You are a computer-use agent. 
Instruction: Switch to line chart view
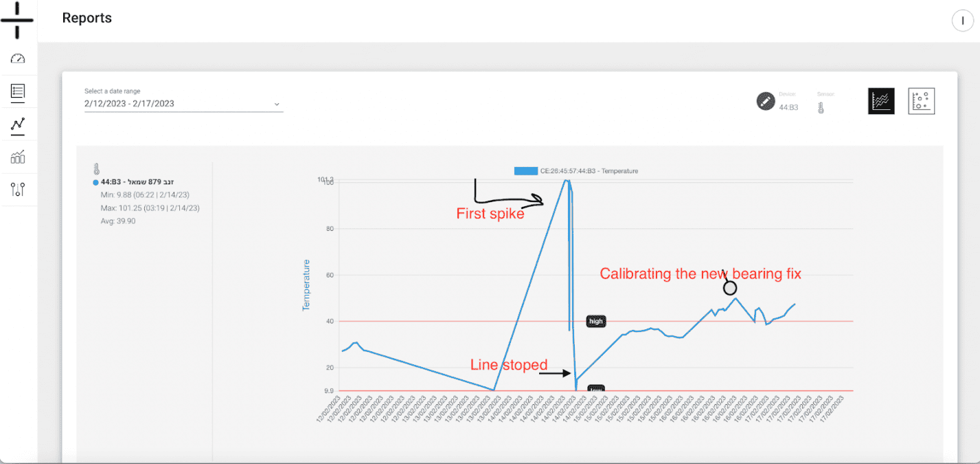(881, 101)
